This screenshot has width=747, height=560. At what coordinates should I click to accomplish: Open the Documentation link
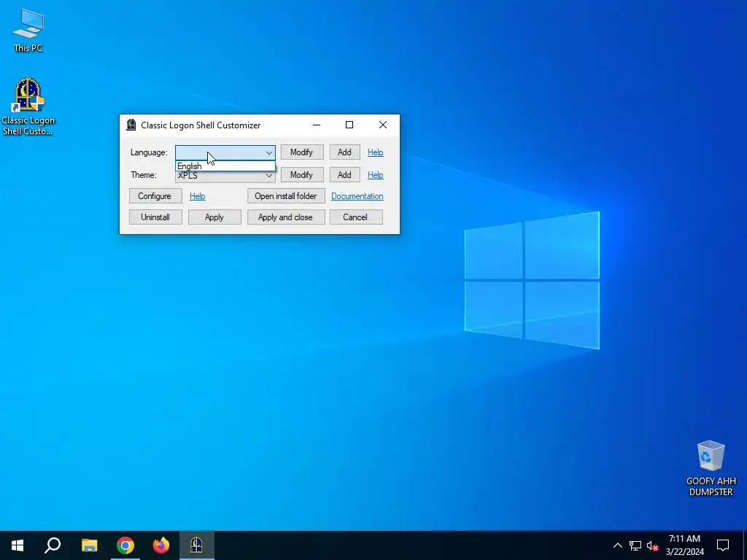coord(357,196)
